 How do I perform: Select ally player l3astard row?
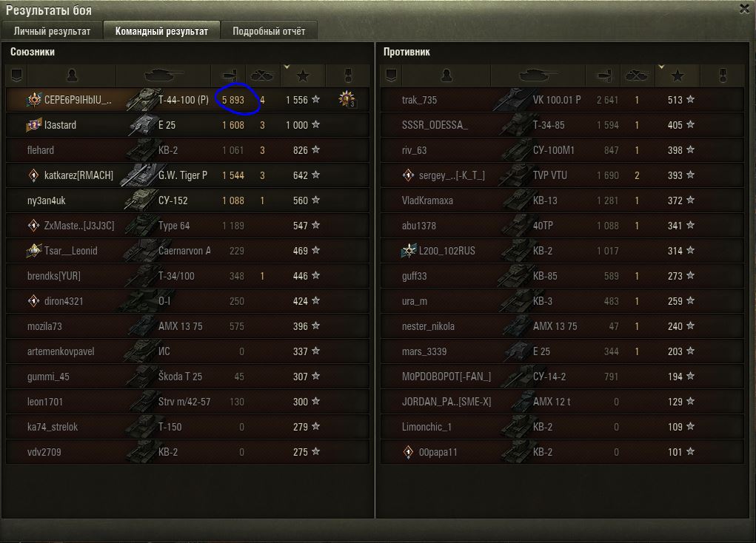[187, 125]
